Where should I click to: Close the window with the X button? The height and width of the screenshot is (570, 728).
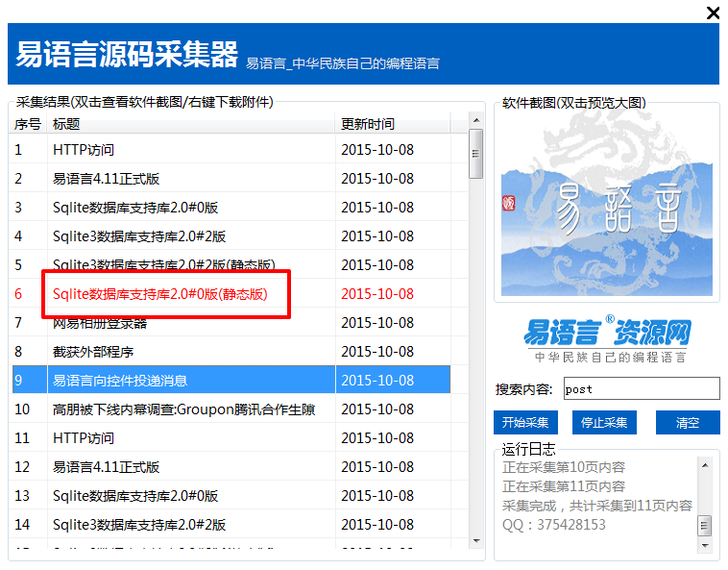(713, 12)
